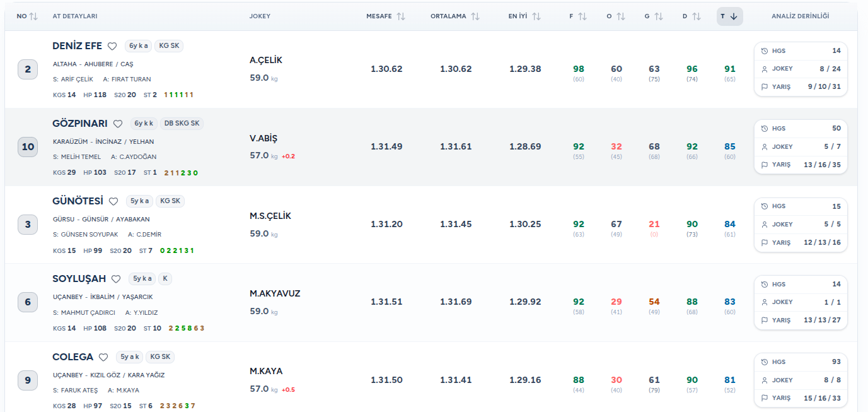Toggle the active T column sort
Viewport: 868px width, 412px height.
pyautogui.click(x=730, y=16)
